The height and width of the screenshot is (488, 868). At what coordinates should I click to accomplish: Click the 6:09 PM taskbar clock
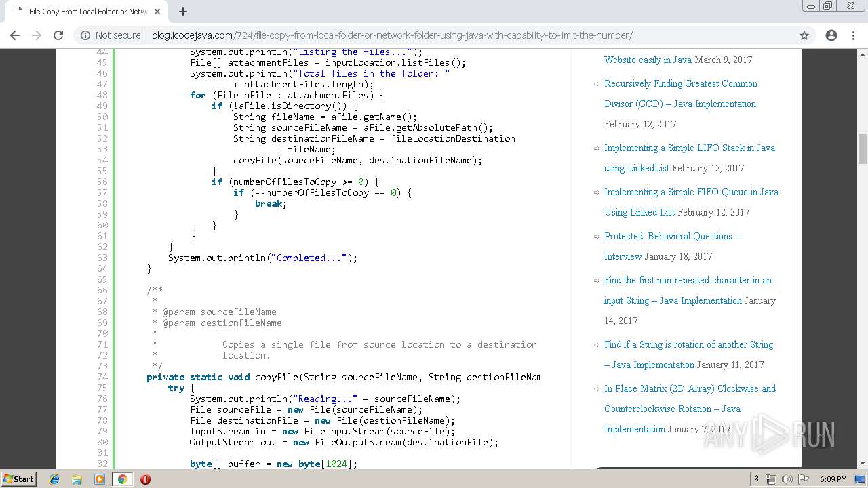pyautogui.click(x=833, y=479)
